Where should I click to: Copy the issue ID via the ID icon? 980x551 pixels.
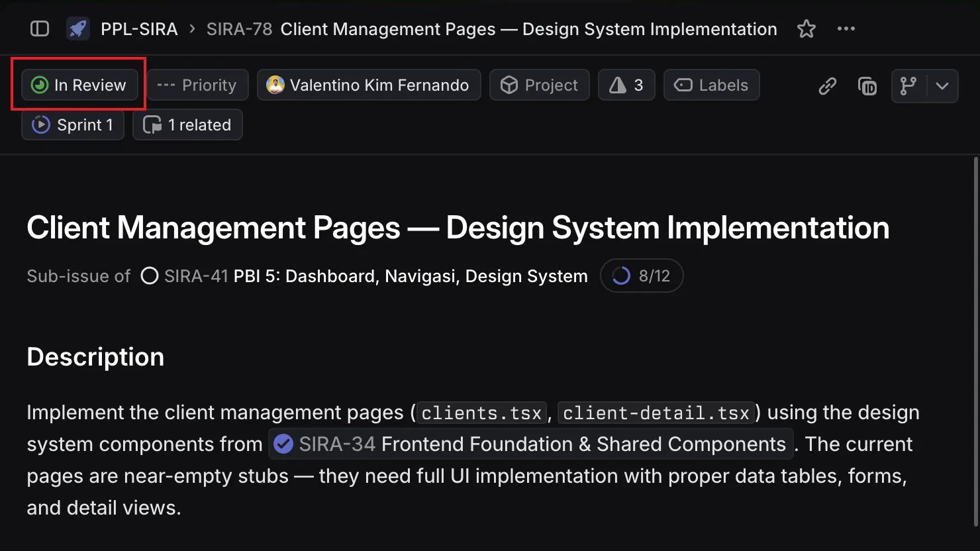[867, 85]
